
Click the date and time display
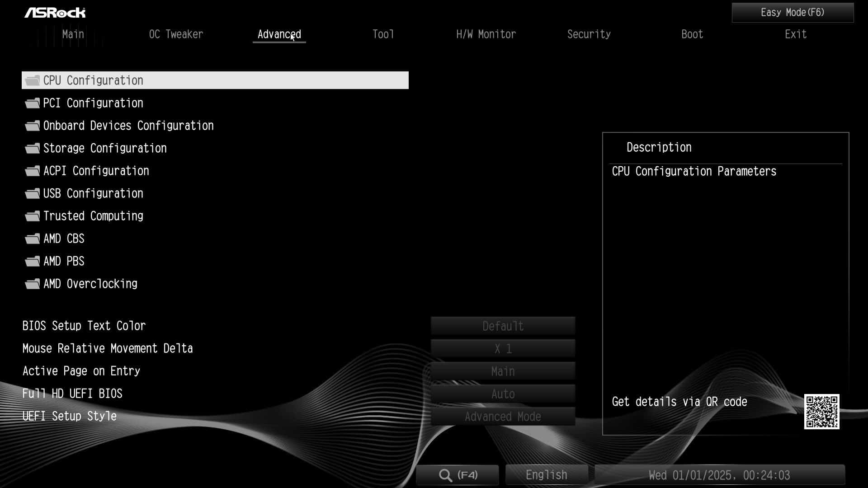tap(719, 475)
